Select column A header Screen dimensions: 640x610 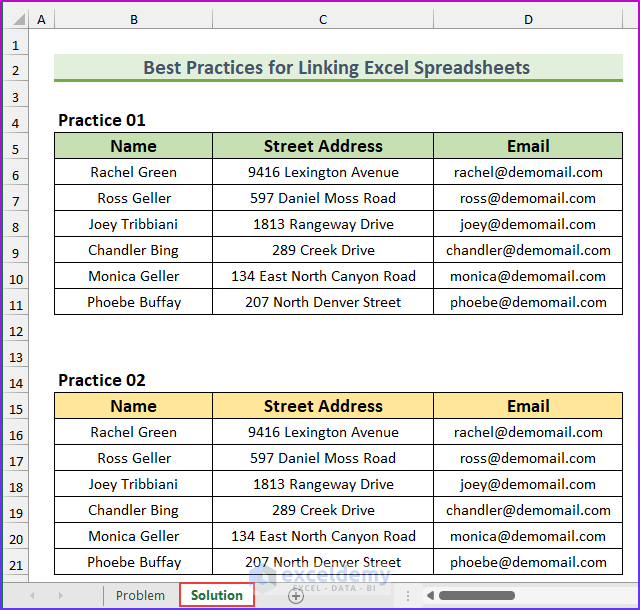pyautogui.click(x=41, y=19)
